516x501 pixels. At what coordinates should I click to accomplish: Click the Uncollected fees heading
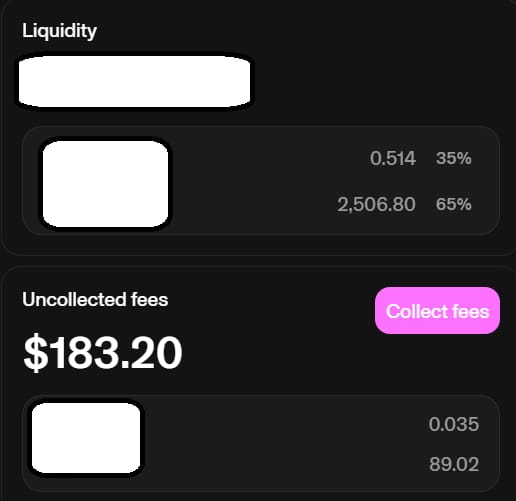[95, 299]
